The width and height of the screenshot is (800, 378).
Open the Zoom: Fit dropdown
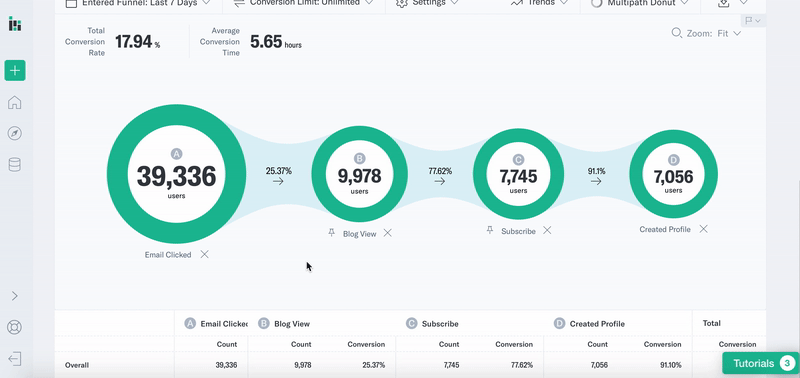pyautogui.click(x=706, y=33)
